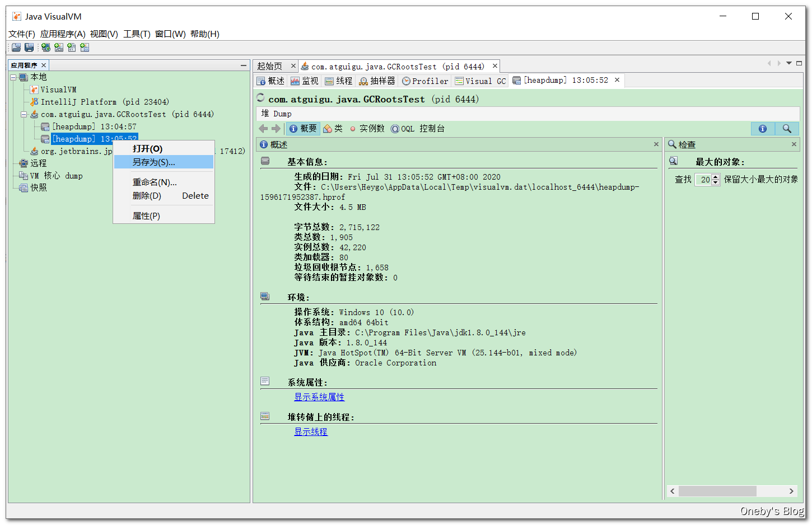
Task: Open the 帮助(H) menu
Action: pyautogui.click(x=205, y=34)
